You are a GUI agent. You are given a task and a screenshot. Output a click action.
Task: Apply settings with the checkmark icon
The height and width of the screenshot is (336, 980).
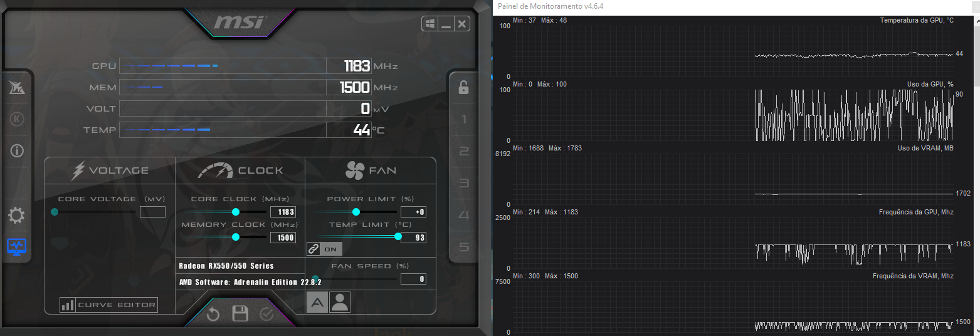tap(267, 314)
